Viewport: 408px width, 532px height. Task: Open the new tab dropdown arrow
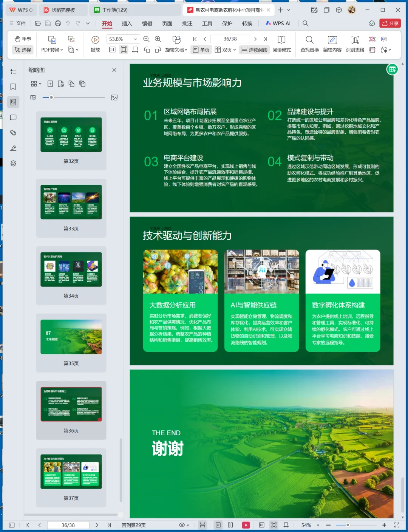click(289, 10)
